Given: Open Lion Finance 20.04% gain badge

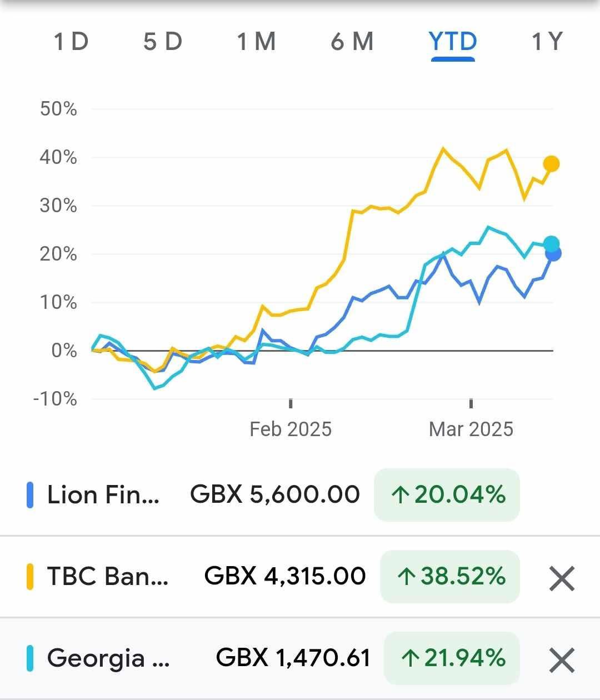Looking at the screenshot, I should 447,495.
